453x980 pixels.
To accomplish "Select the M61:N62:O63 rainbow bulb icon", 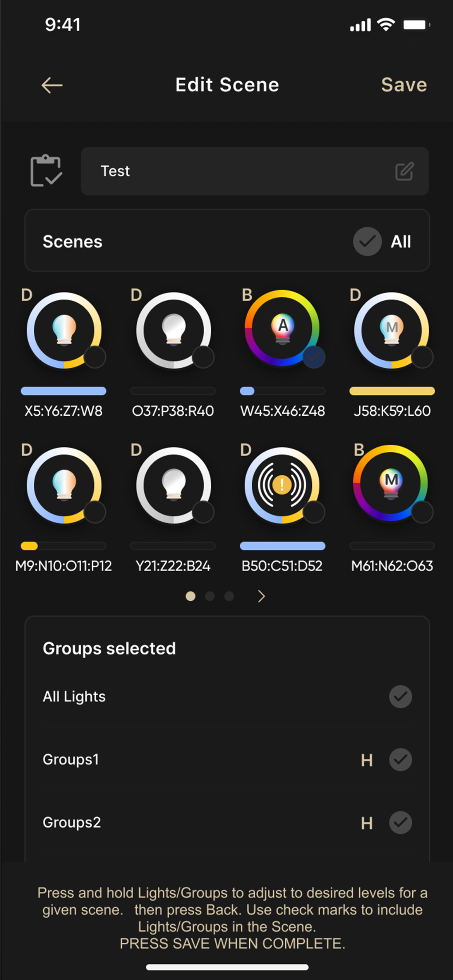I will (391, 483).
